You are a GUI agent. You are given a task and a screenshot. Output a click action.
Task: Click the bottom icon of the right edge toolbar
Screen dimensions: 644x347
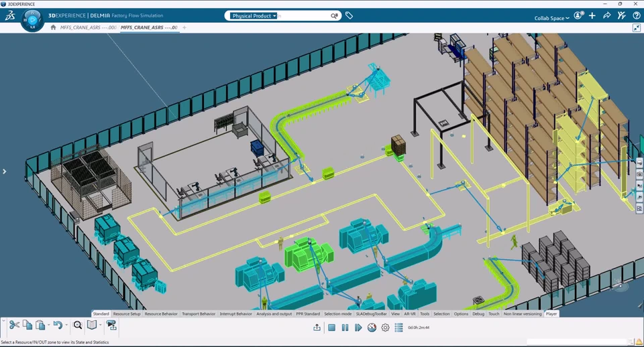(x=639, y=209)
